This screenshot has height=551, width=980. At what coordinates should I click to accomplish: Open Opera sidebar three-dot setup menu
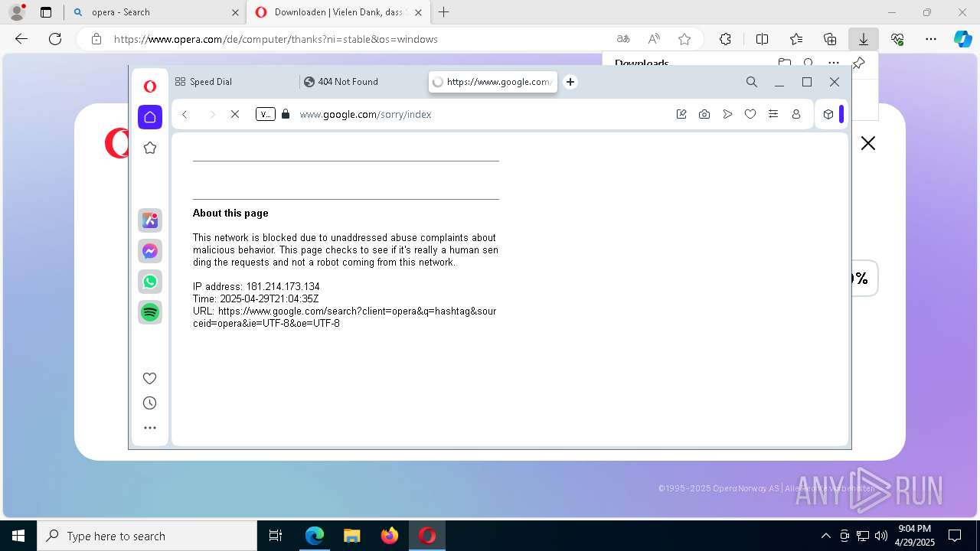point(150,428)
